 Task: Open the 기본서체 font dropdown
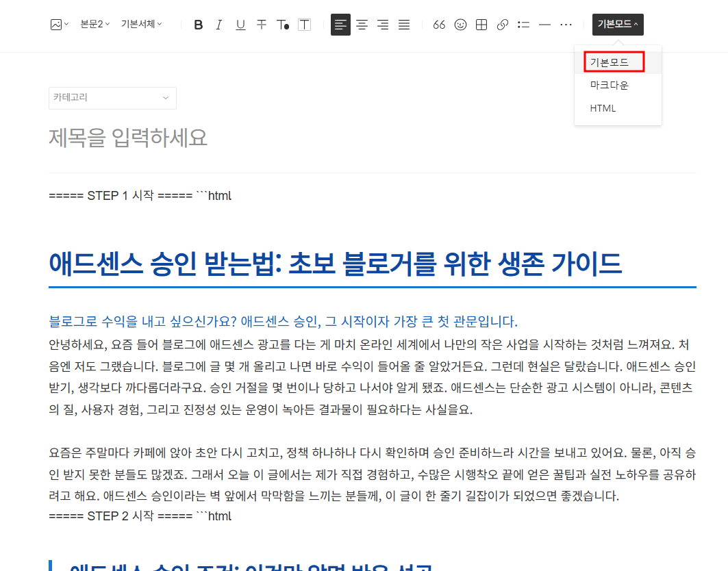pyautogui.click(x=142, y=24)
